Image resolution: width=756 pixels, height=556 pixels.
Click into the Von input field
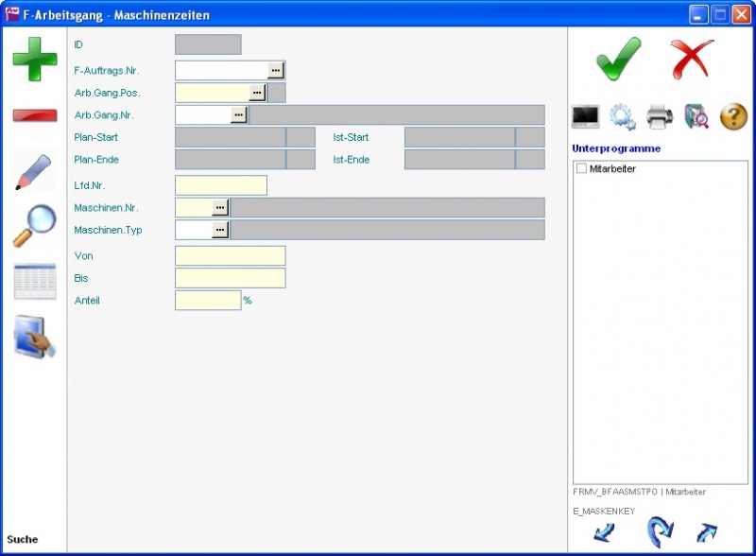pyautogui.click(x=230, y=256)
